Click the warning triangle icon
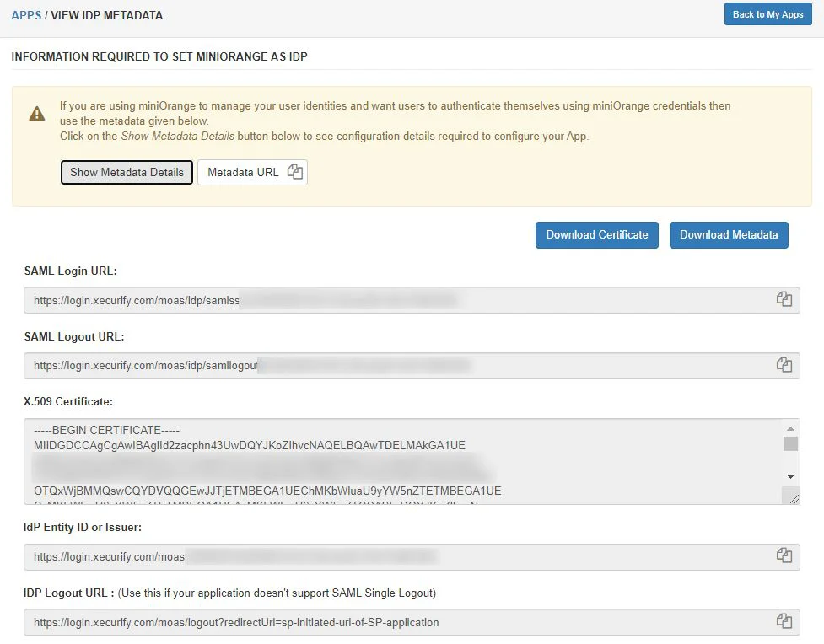Image resolution: width=824 pixels, height=644 pixels. click(37, 114)
